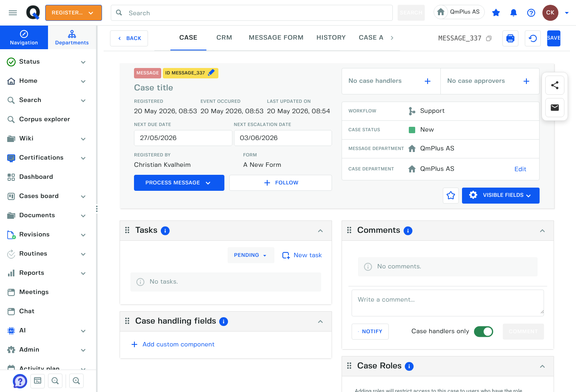Open the MESSAGE FORM tab
The image size is (576, 392).
tap(276, 38)
